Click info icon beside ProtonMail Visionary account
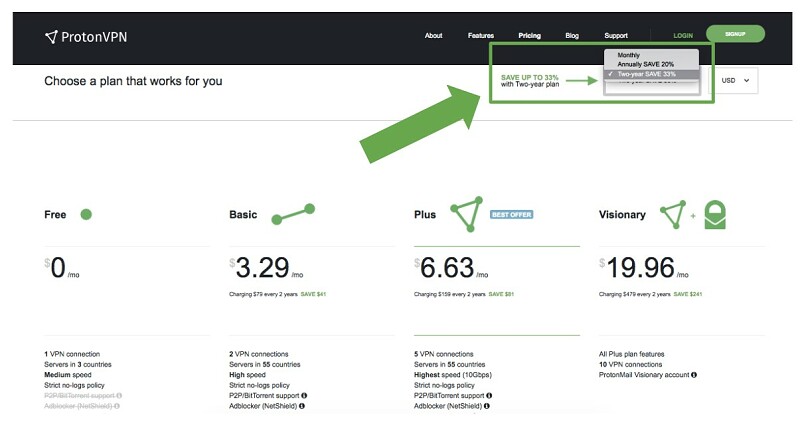Screen dimensions: 806x447 694,375
